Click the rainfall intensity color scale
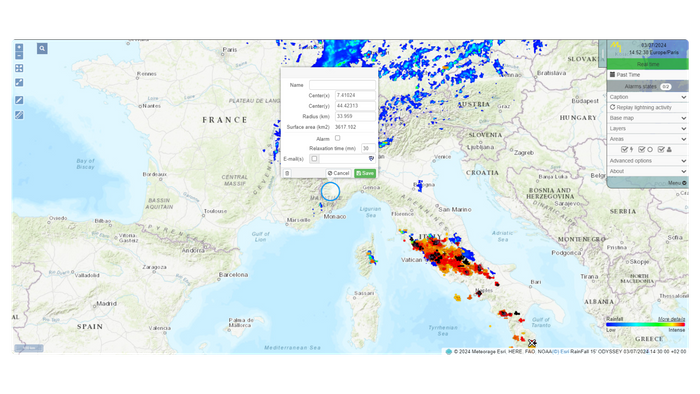Viewport: 700px width, 394px height. coord(645,324)
